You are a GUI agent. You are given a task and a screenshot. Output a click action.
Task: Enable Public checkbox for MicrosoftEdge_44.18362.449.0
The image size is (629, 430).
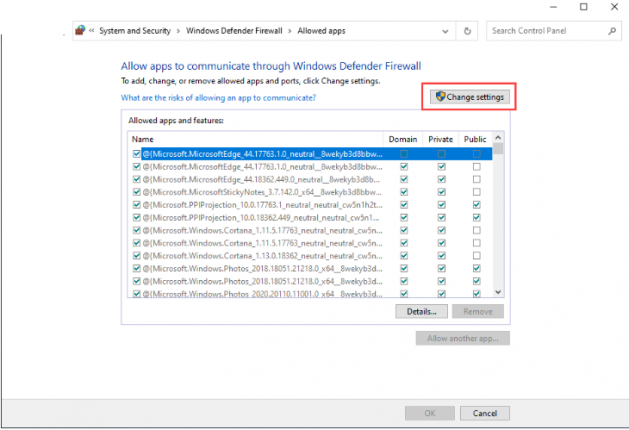[x=477, y=179]
